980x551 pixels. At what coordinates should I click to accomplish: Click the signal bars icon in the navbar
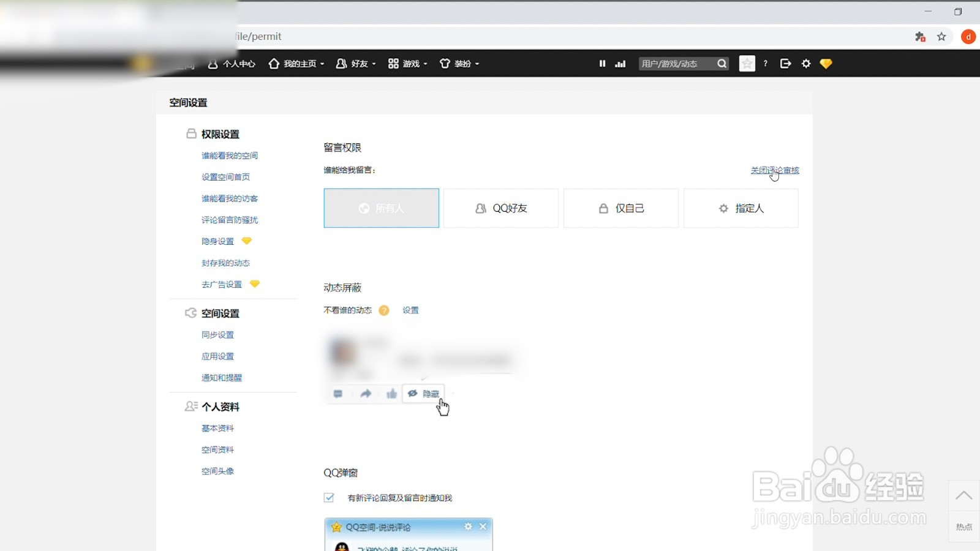pos(620,64)
